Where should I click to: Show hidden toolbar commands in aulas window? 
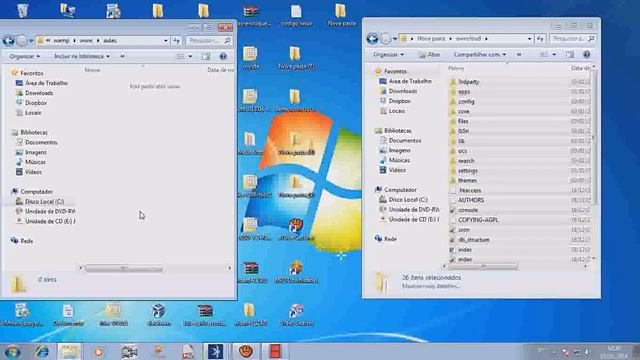[122, 56]
